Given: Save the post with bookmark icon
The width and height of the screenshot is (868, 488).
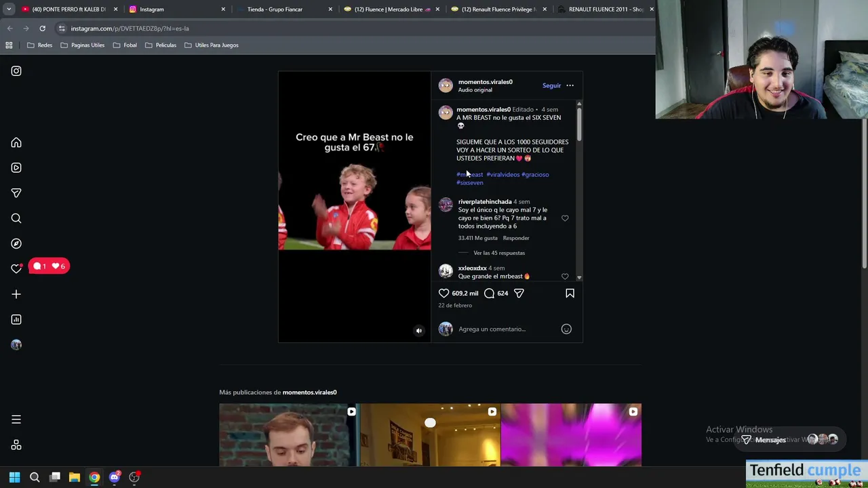Looking at the screenshot, I should (570, 293).
